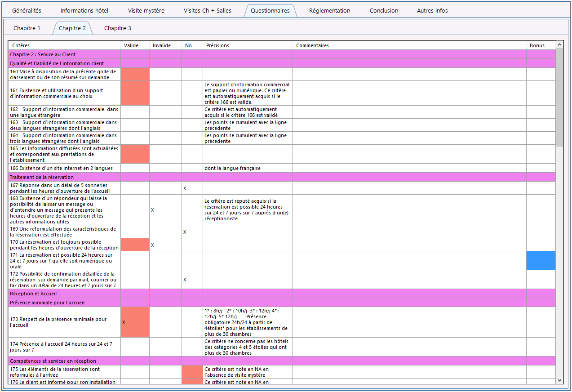Open the Conclusion tab

(x=384, y=10)
